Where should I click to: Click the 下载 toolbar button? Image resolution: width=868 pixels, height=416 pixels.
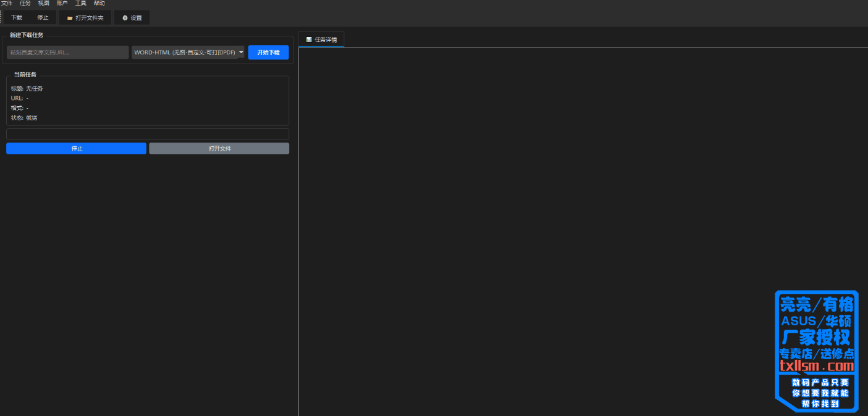tap(17, 18)
